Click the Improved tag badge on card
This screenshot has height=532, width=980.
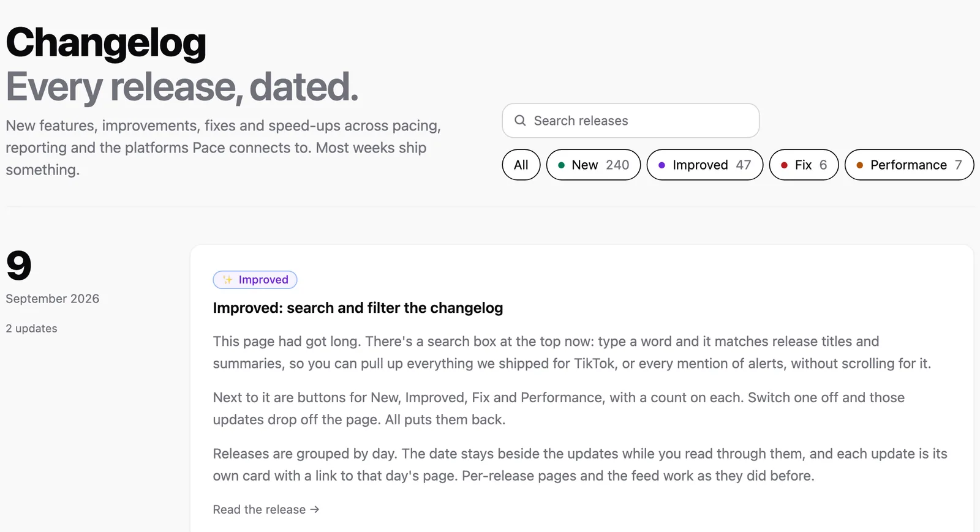pos(255,280)
